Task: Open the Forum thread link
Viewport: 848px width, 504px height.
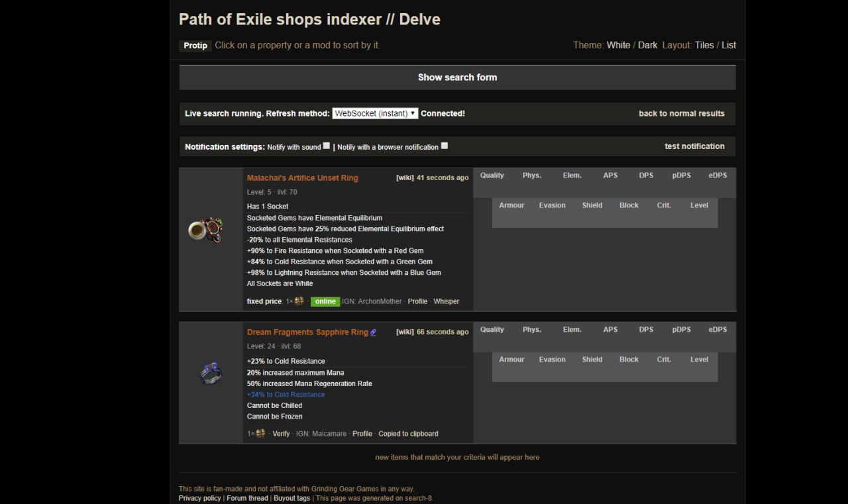Action: (247, 498)
